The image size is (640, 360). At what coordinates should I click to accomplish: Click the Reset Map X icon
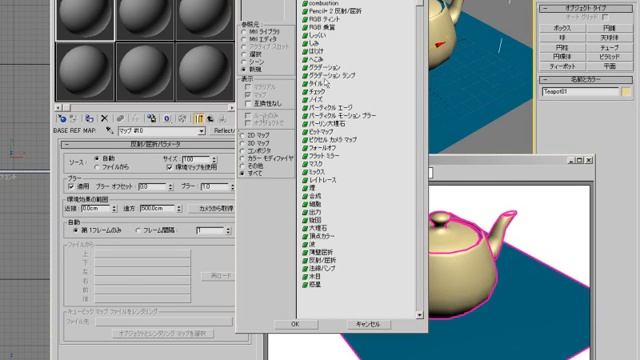click(104, 118)
